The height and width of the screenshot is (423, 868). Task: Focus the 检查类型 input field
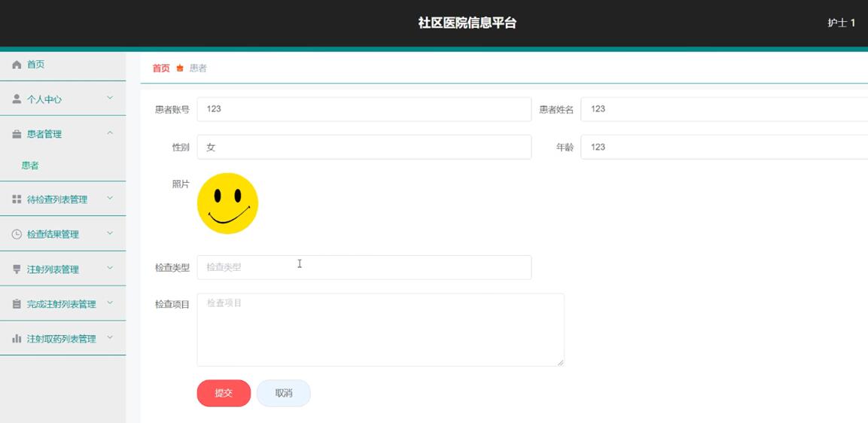364,267
